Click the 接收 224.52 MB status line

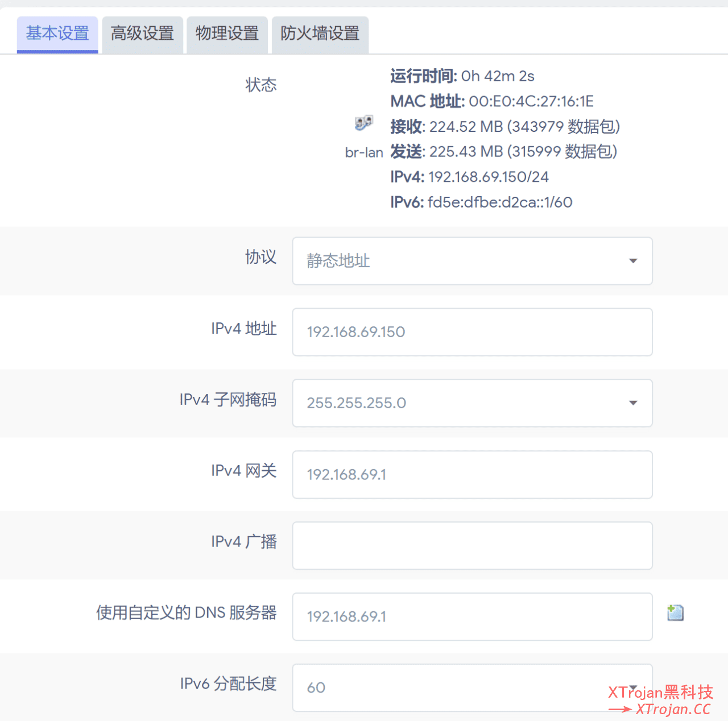coord(505,126)
